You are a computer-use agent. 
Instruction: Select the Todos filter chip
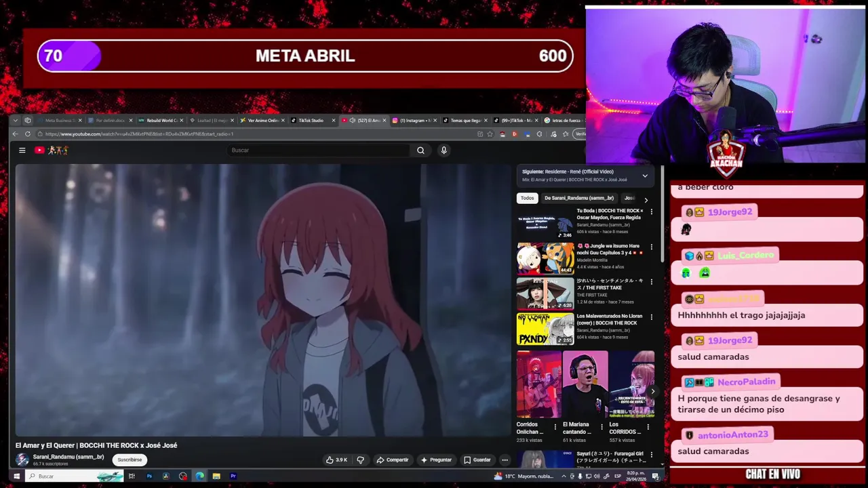[x=527, y=198]
